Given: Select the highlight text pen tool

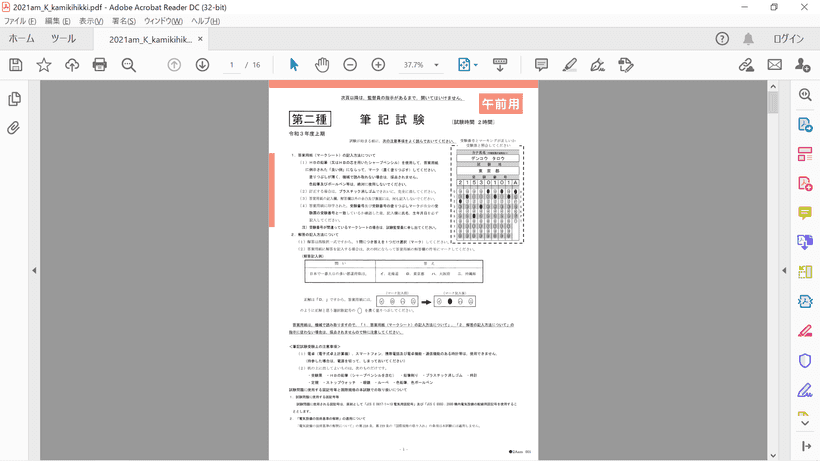Looking at the screenshot, I should [570, 65].
